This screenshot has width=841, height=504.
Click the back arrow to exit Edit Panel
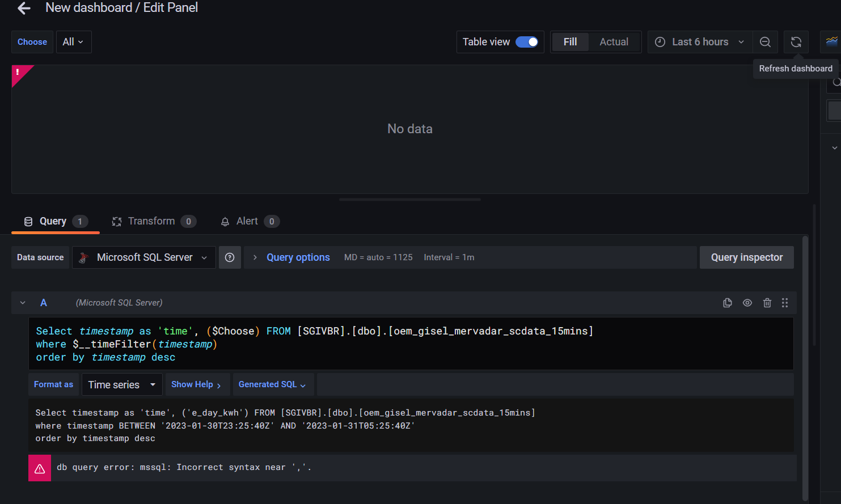click(24, 8)
